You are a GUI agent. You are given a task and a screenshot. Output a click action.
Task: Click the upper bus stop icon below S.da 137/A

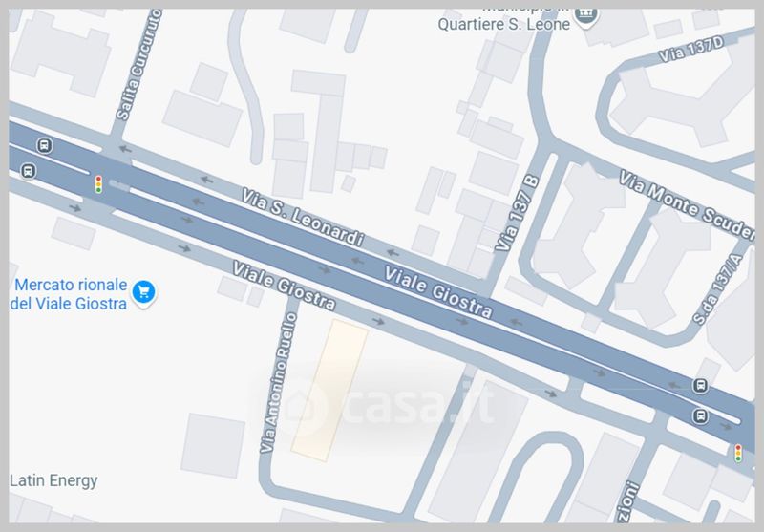[700, 386]
